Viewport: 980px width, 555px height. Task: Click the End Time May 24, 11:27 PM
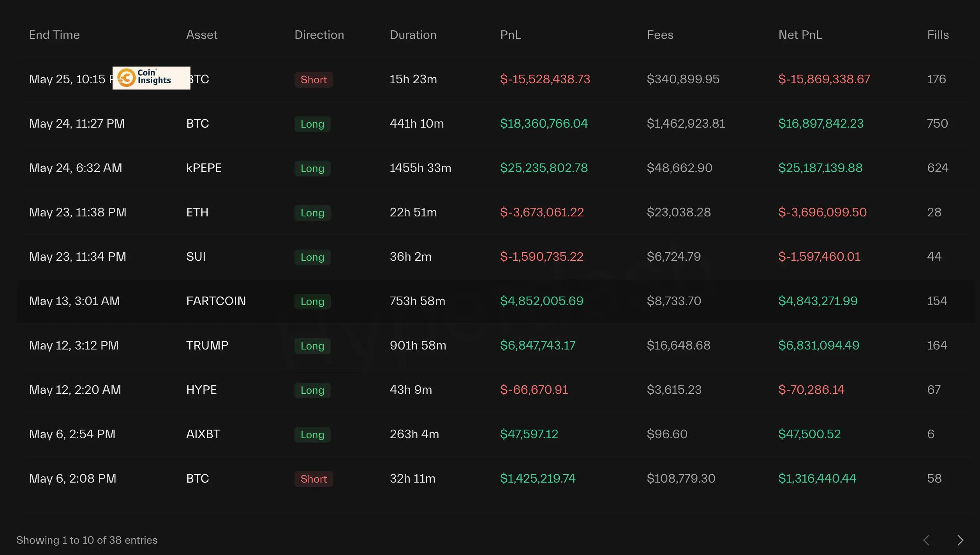pos(77,123)
